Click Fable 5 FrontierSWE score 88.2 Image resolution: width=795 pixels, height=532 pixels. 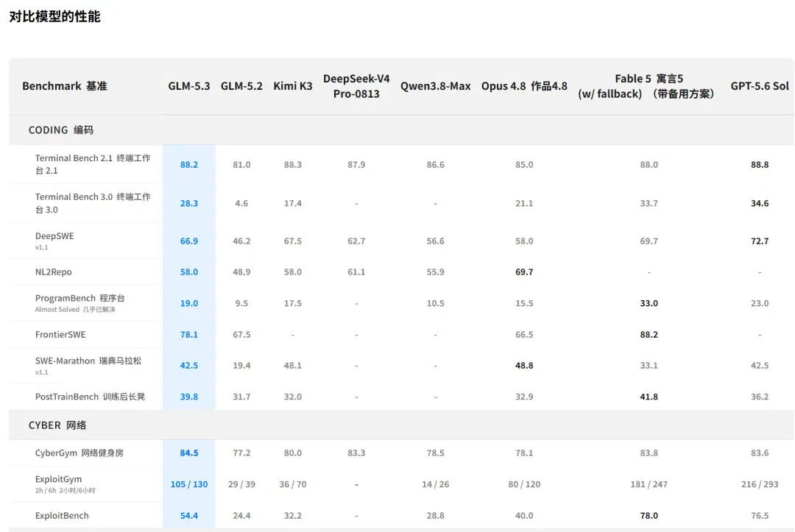649,335
